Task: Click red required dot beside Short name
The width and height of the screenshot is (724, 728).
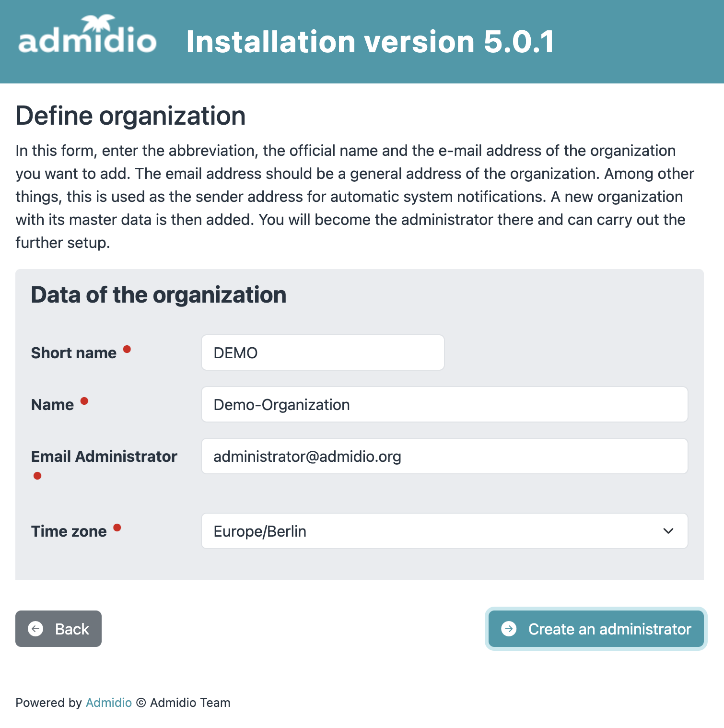Action: click(127, 349)
